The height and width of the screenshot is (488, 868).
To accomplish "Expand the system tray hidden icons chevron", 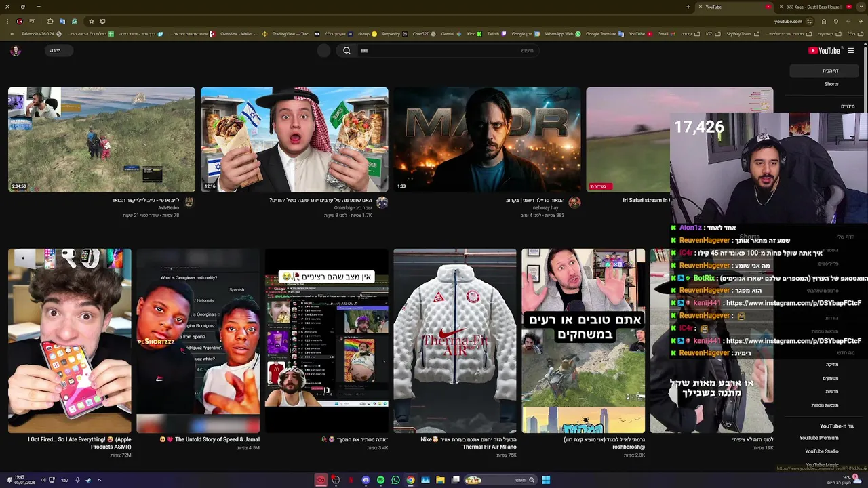I will tap(99, 480).
